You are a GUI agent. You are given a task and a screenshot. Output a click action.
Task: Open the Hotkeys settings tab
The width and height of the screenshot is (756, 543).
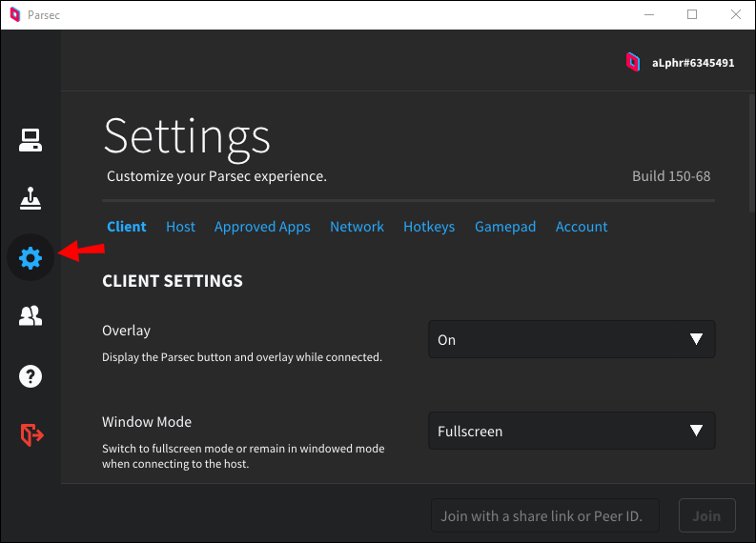[x=429, y=227]
